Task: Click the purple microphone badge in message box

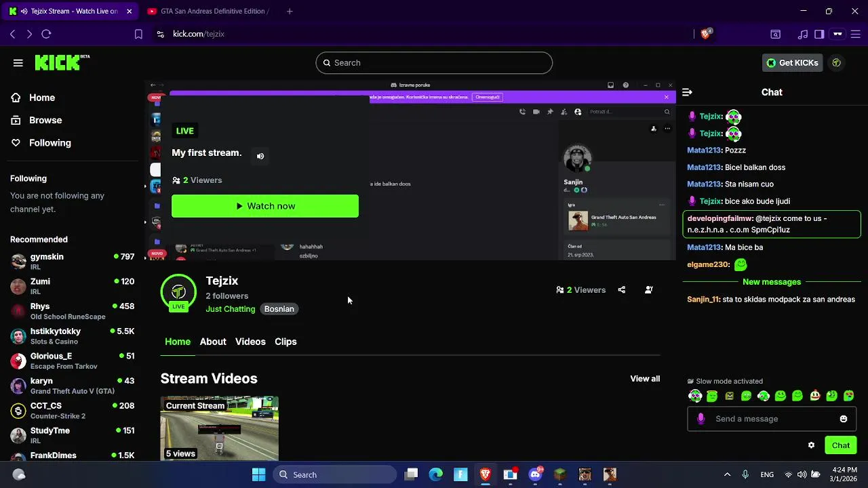Action: pos(701,419)
